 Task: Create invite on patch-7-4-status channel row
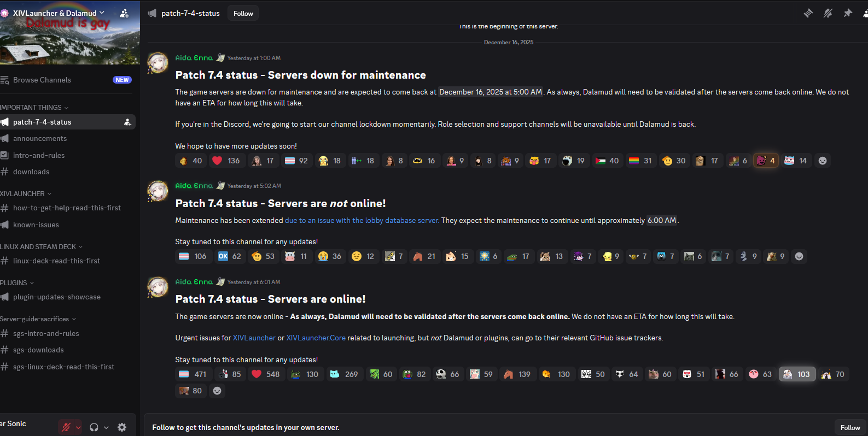[x=127, y=122]
